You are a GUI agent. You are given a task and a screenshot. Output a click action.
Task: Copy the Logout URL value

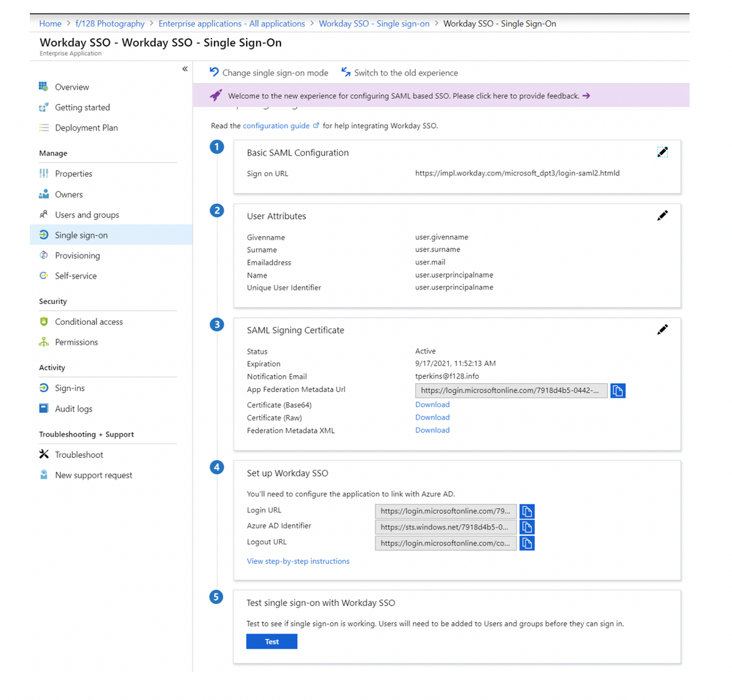coord(527,543)
